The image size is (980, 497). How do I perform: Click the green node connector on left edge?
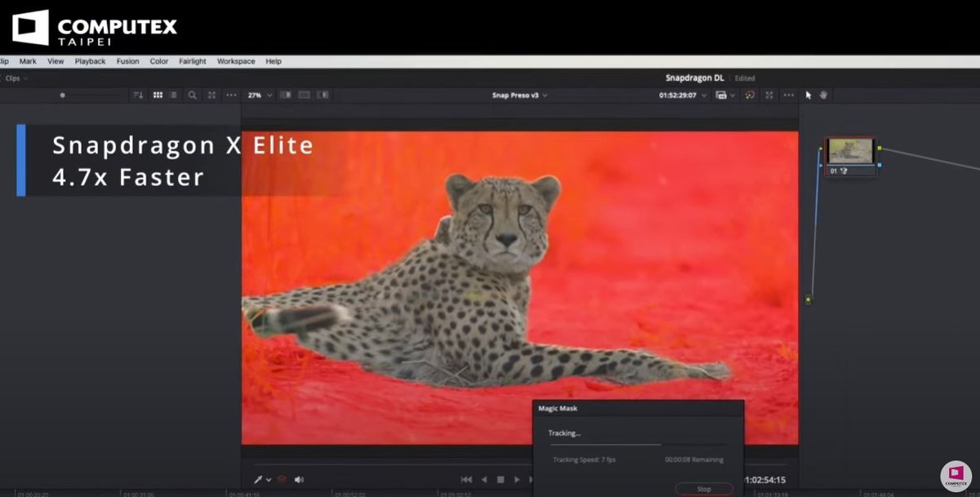(x=808, y=300)
